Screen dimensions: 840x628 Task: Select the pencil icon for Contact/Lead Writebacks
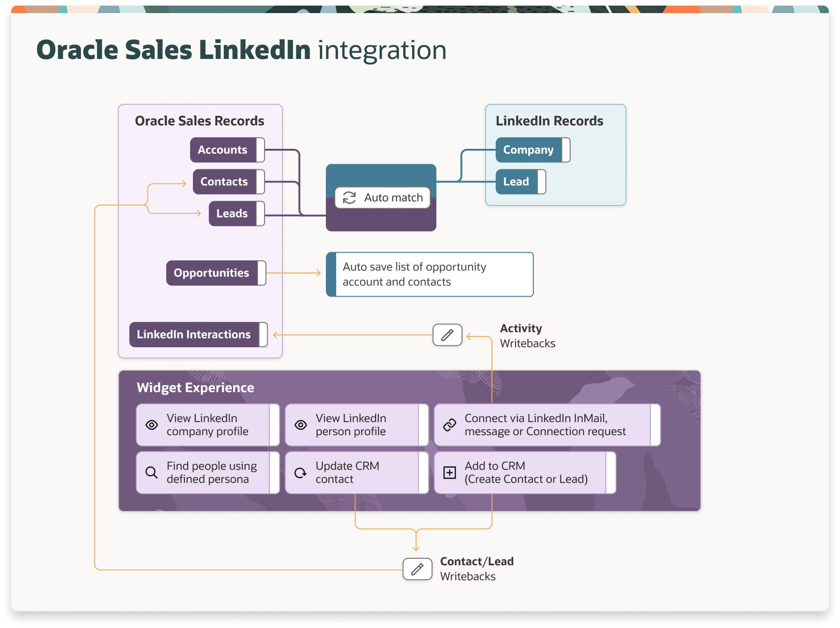pos(416,569)
